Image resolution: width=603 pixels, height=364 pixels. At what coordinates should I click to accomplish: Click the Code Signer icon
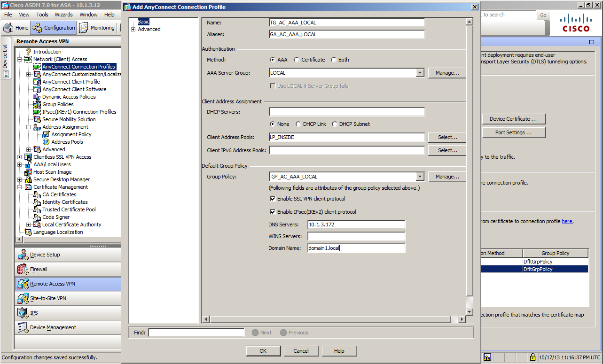pyautogui.click(x=37, y=217)
